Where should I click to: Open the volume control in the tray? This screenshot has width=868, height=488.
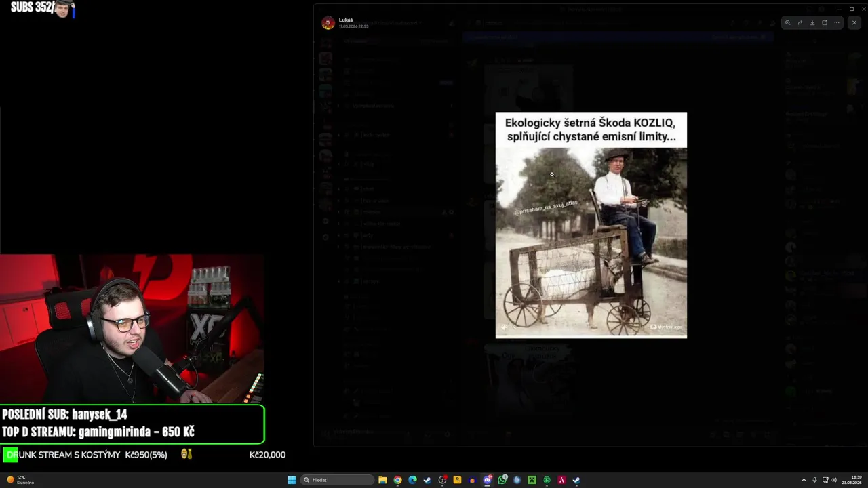click(833, 480)
